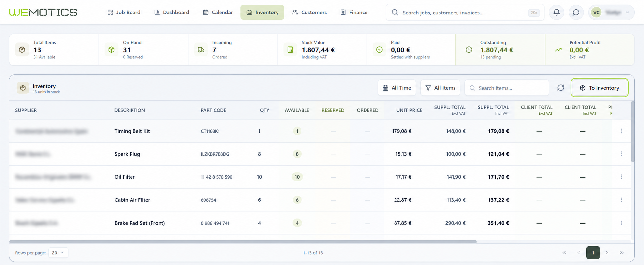Expand the user account menu
The image size is (644, 265).
611,12
